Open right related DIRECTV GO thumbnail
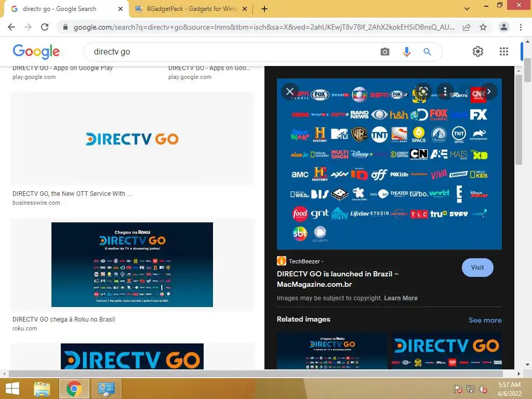The image size is (532, 399). (x=447, y=351)
